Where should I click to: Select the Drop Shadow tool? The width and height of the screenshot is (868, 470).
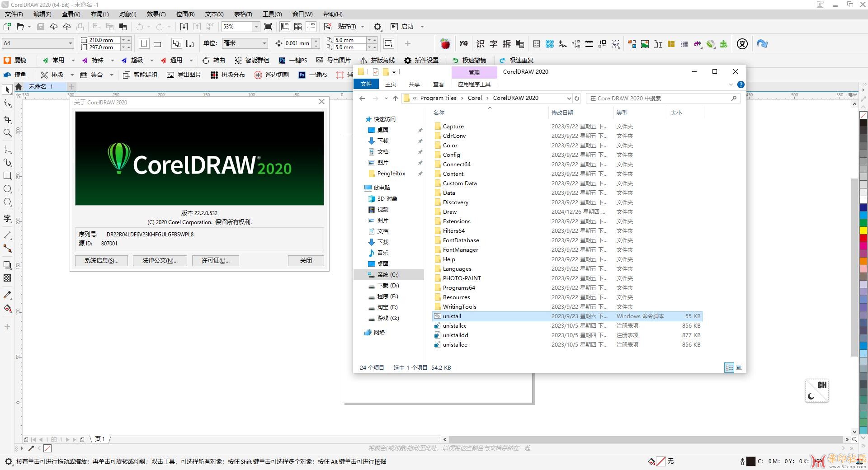click(x=7, y=265)
